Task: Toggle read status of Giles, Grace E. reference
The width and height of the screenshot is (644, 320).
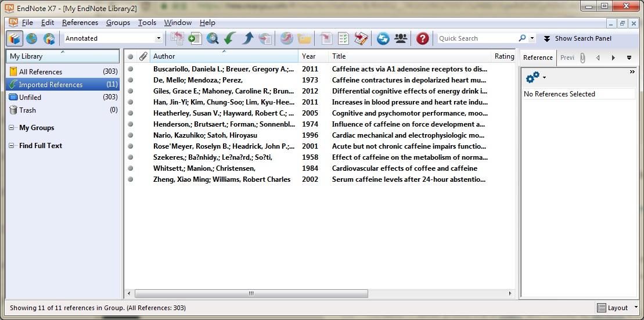Action: pos(130,91)
